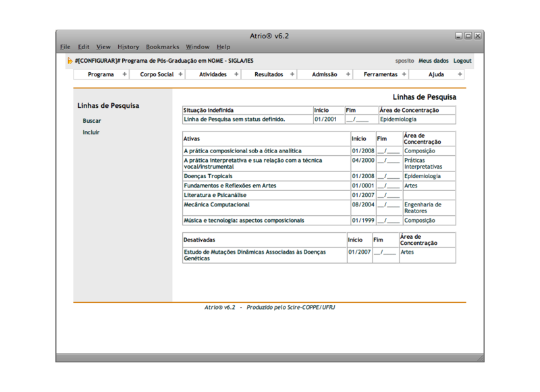This screenshot has width=540, height=392.
Task: Open Literatura e Psicanálise entry
Action: click(x=215, y=195)
